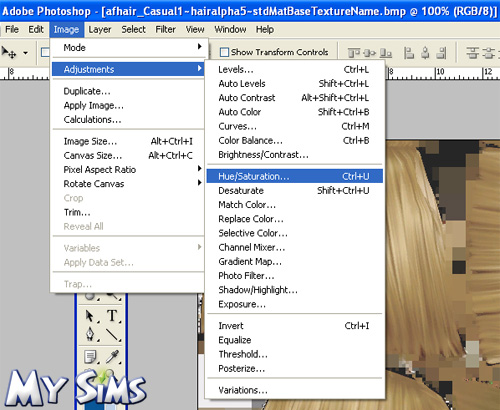
Task: Open Match Color... adjustment
Action: 295,204
